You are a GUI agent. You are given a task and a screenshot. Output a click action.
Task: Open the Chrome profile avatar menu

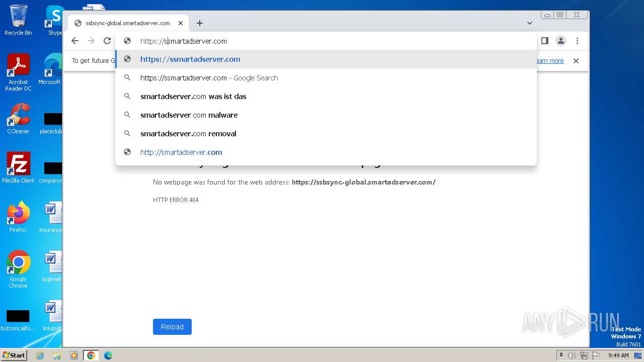pyautogui.click(x=561, y=41)
